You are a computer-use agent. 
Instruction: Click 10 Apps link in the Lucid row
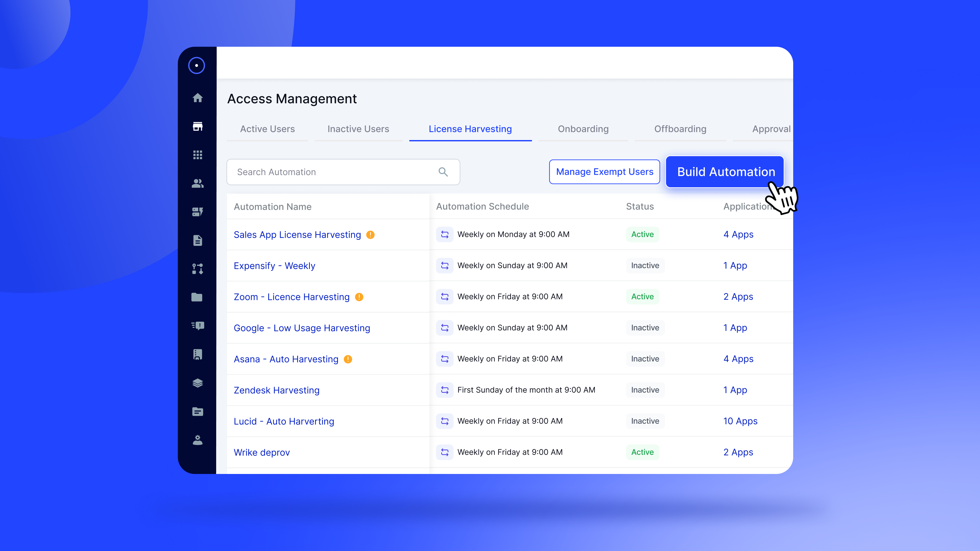tap(740, 421)
